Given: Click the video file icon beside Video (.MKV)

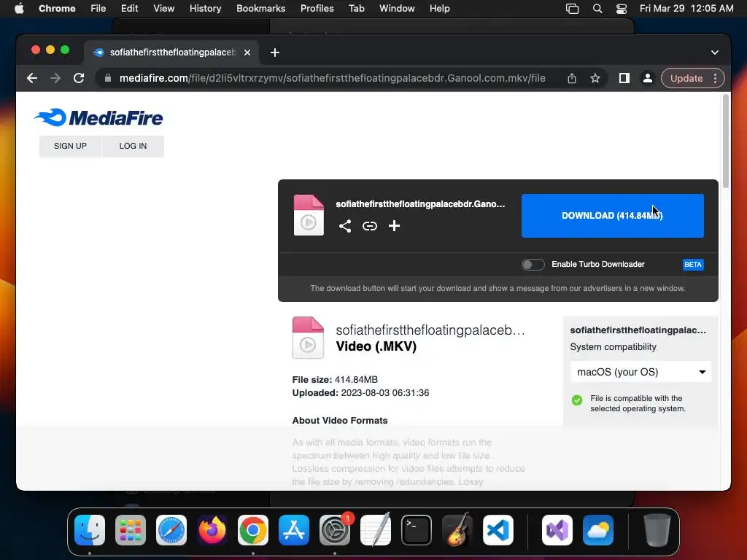Looking at the screenshot, I should 309,338.
